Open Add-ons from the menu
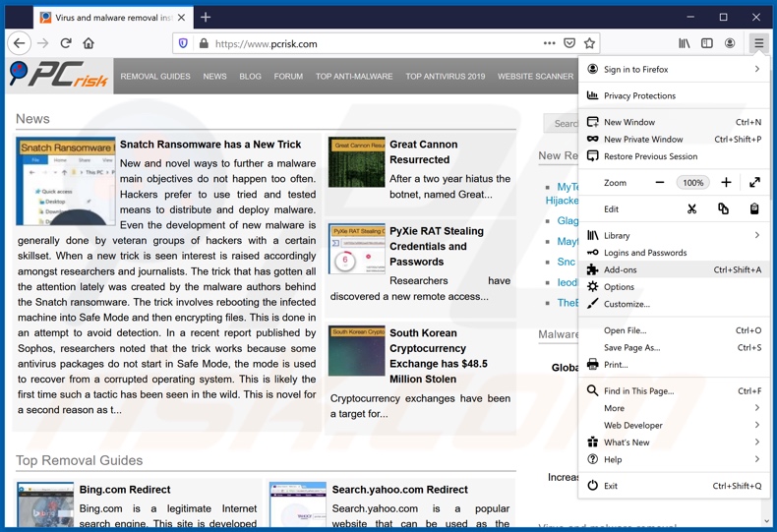The width and height of the screenshot is (777, 532). [x=621, y=269]
